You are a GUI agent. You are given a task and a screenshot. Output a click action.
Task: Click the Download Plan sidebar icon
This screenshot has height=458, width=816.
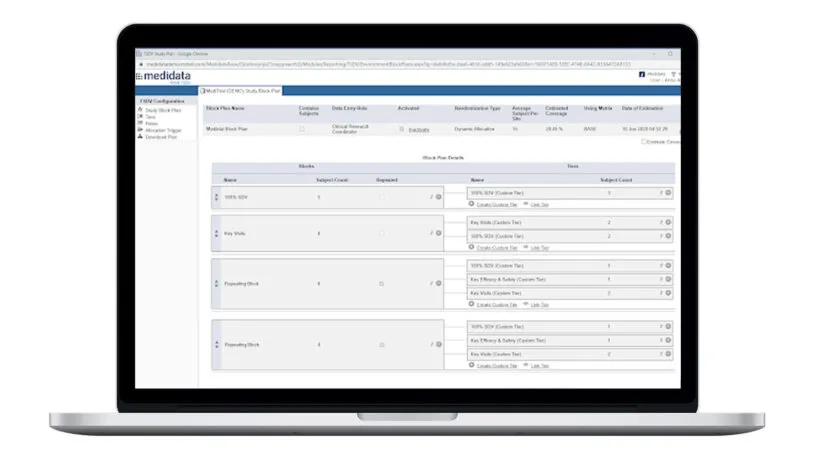click(140, 136)
